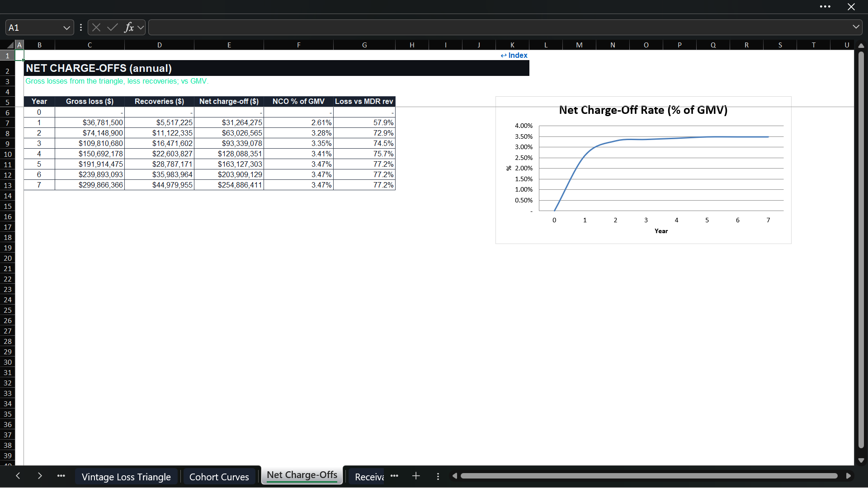Open the Receivables sheet tab

[369, 477]
